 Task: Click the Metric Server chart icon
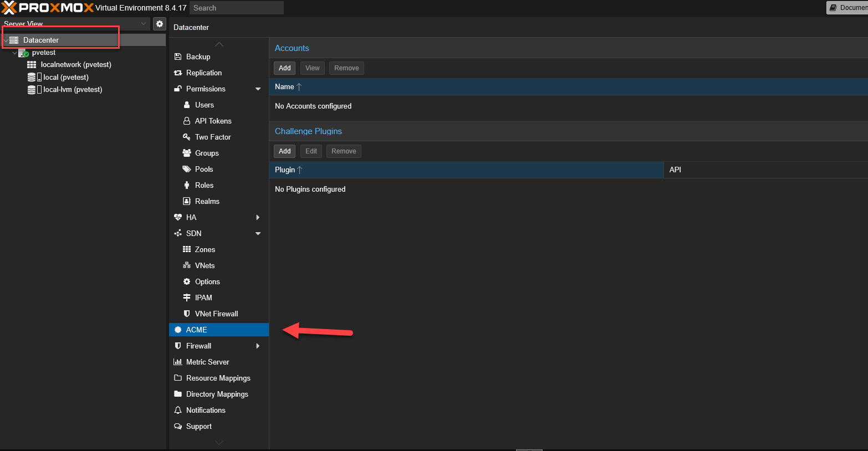pos(178,362)
